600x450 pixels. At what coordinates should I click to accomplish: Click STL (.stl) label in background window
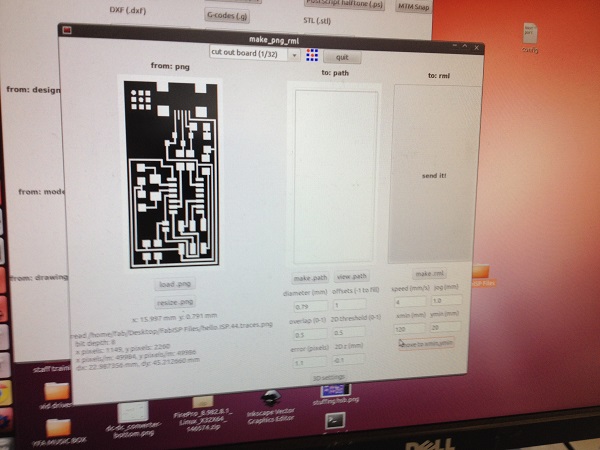pyautogui.click(x=317, y=20)
